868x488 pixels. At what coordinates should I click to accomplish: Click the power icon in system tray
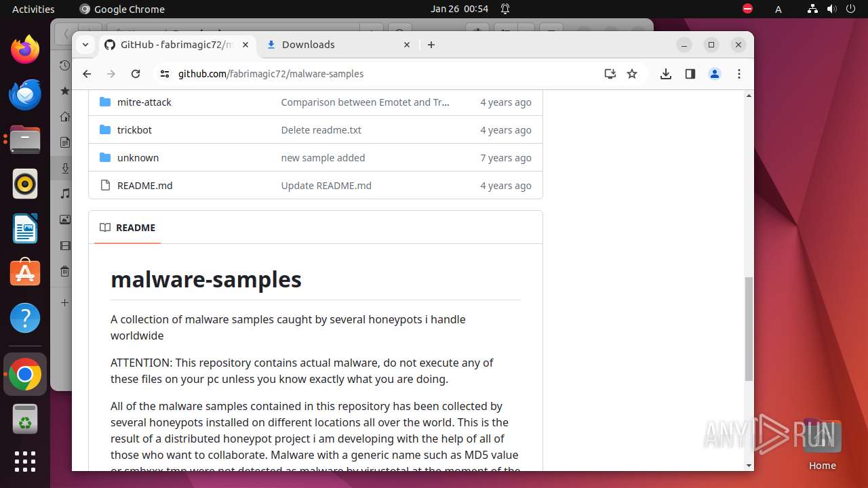850,9
